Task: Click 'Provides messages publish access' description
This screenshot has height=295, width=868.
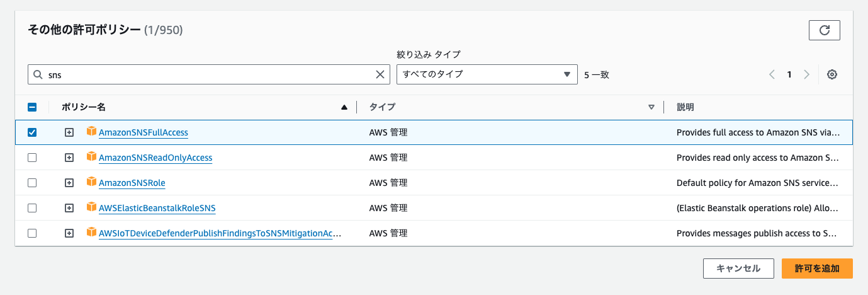Action: (x=758, y=233)
